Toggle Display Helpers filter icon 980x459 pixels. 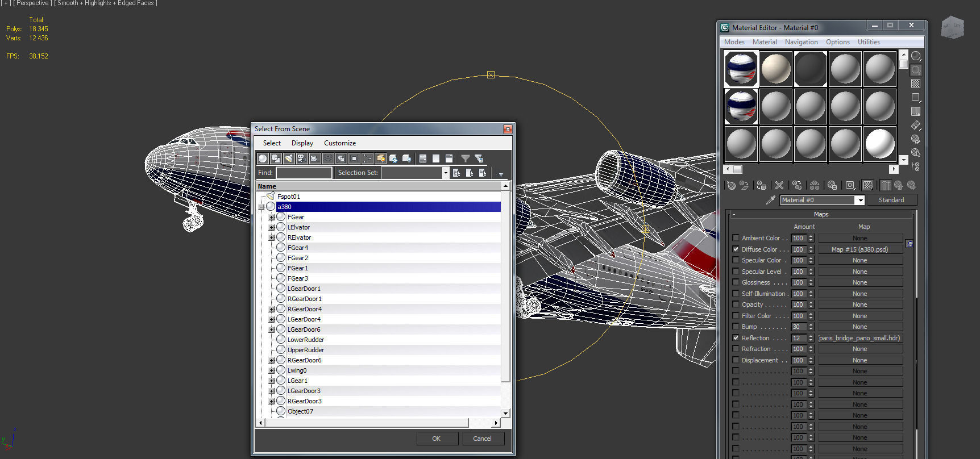314,158
